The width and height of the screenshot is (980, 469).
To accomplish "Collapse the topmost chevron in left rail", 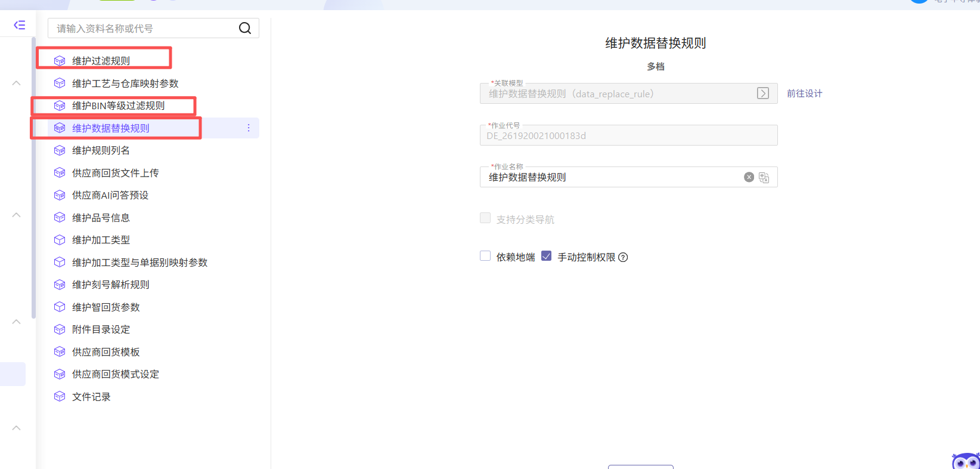I will (17, 83).
